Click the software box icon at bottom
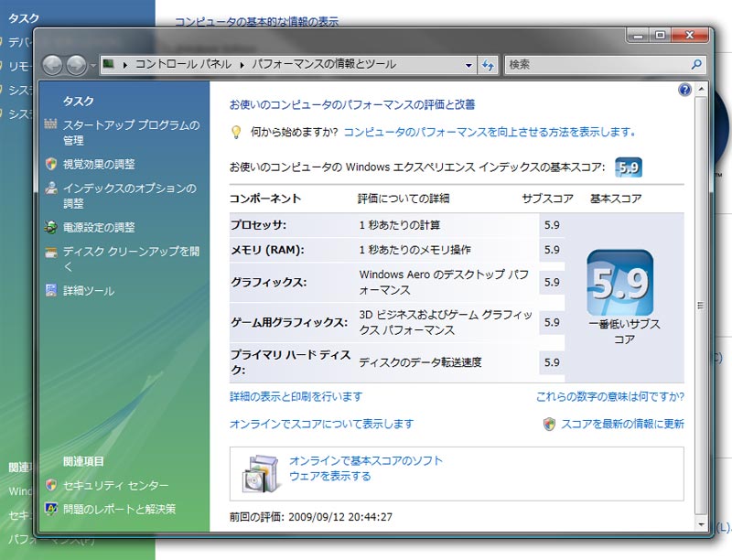Image resolution: width=732 pixels, height=560 pixels. (x=259, y=472)
